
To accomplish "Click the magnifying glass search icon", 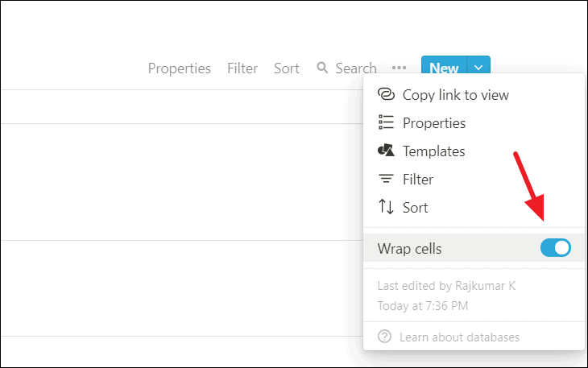I will (322, 68).
